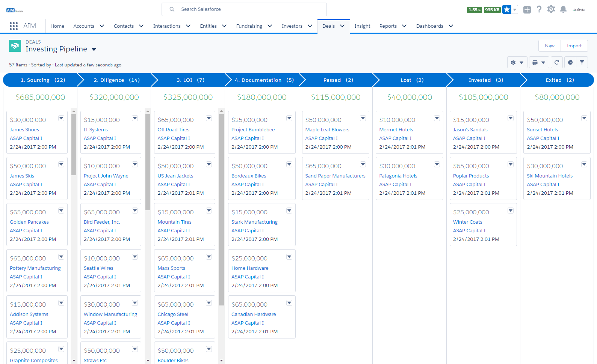Click the altvia user profile icon
The height and width of the screenshot is (364, 597).
579,9
